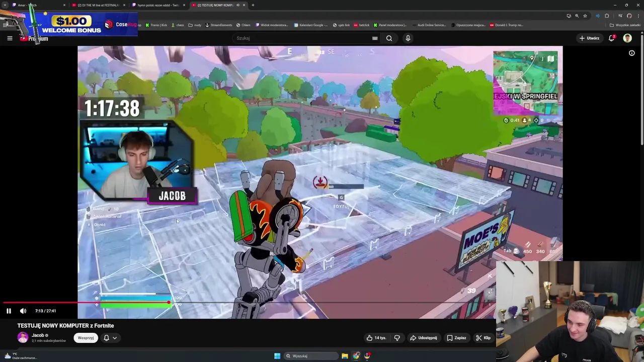
Task: Click the Utwórz create button
Action: tap(589, 38)
